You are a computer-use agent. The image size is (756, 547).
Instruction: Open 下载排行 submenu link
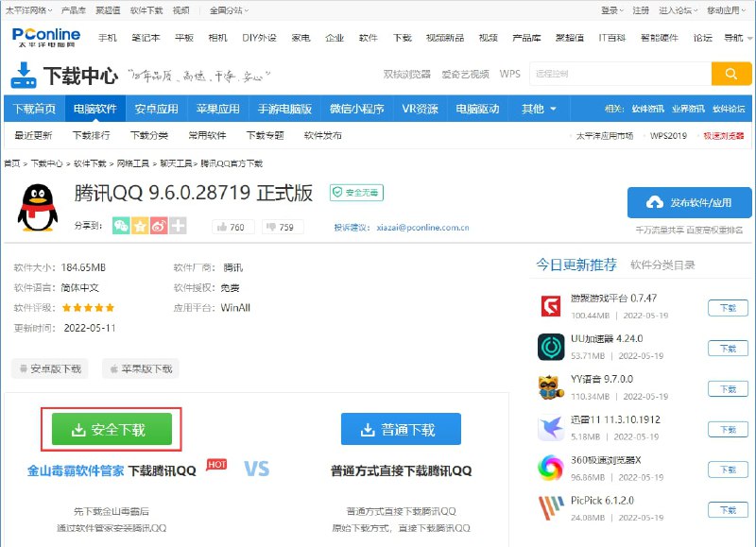point(91,135)
